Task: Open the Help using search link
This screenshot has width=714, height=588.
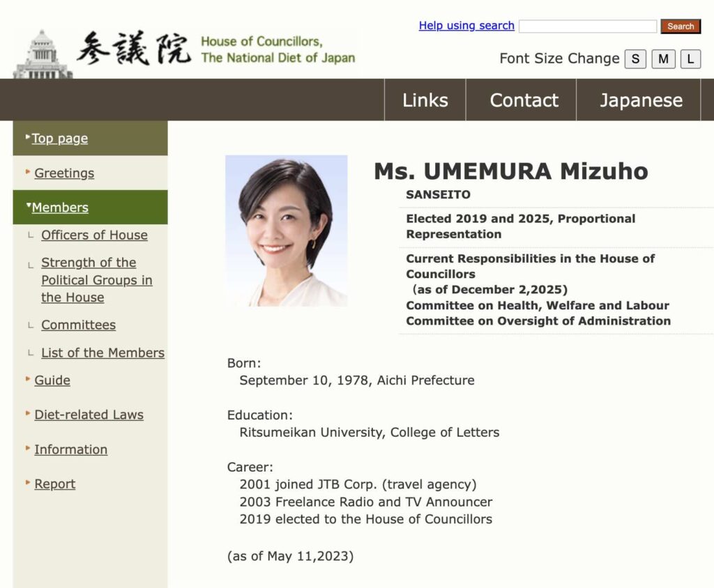Action: point(466,26)
